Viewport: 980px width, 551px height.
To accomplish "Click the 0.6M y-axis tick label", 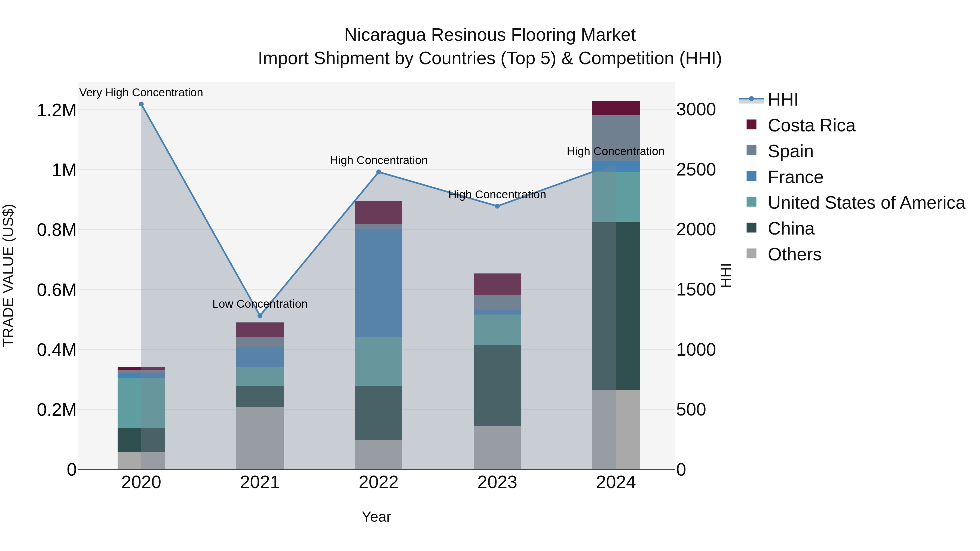I will point(57,290).
